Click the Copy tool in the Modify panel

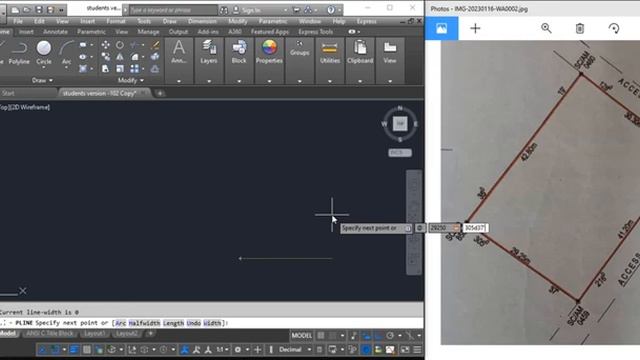click(105, 57)
